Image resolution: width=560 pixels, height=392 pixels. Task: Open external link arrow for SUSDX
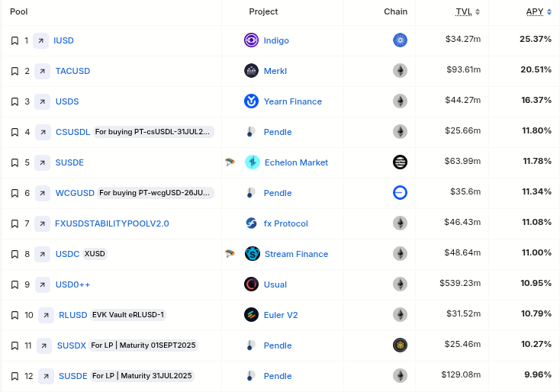pos(44,345)
